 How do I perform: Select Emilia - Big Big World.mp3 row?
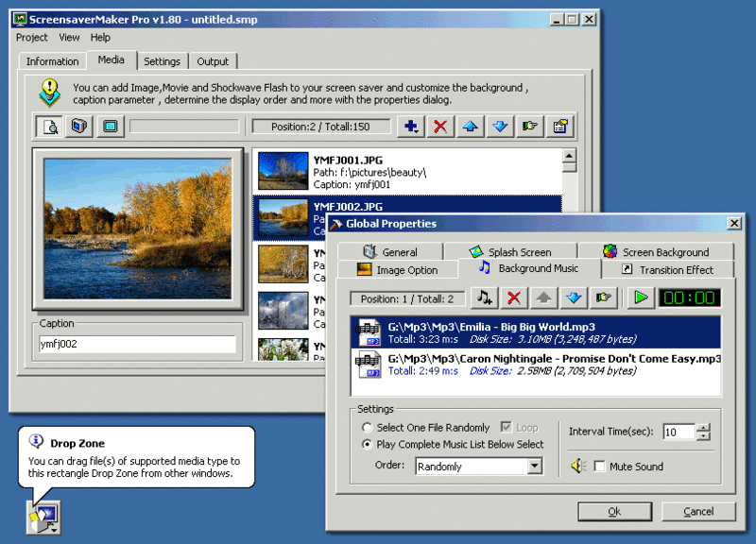536,332
